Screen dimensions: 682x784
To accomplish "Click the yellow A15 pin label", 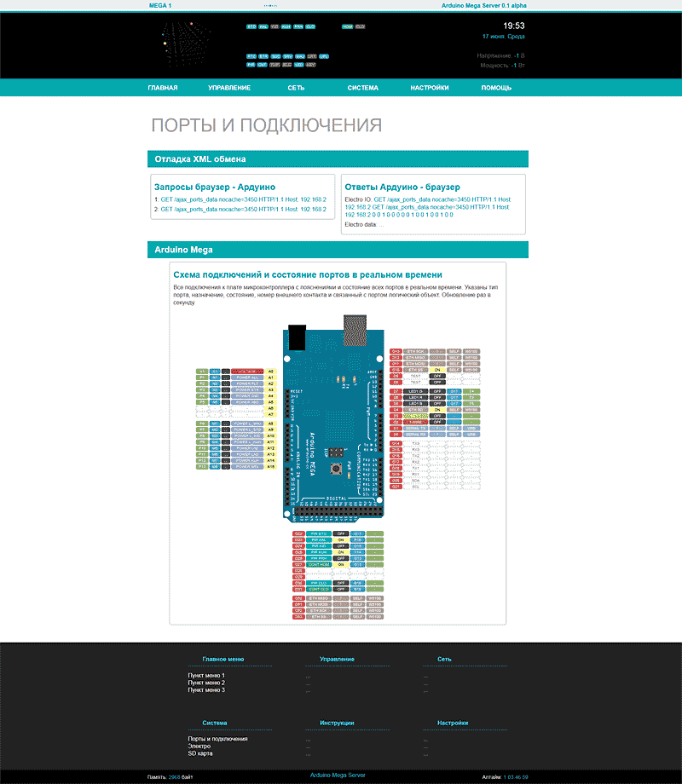I will (271, 466).
